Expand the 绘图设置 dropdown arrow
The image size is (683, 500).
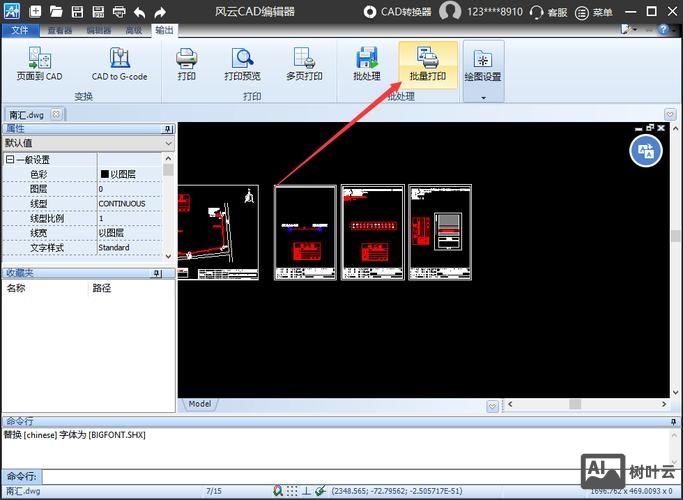click(483, 97)
